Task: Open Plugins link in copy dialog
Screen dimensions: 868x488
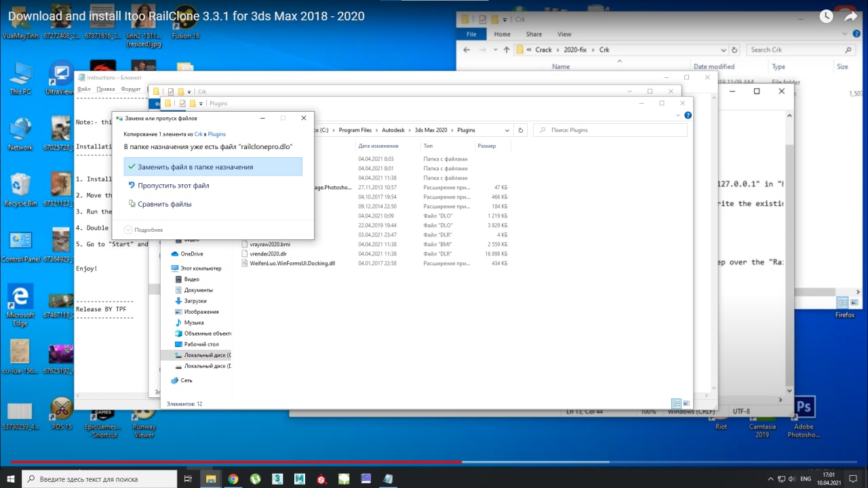Action: point(217,134)
